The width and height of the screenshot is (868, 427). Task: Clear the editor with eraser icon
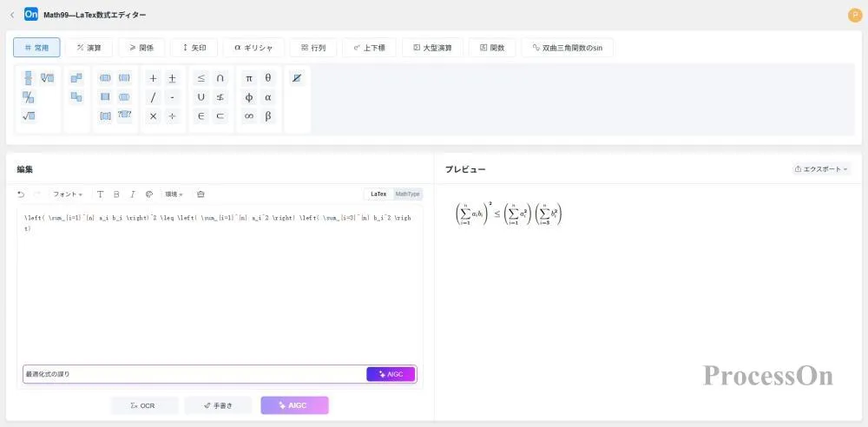pos(201,194)
